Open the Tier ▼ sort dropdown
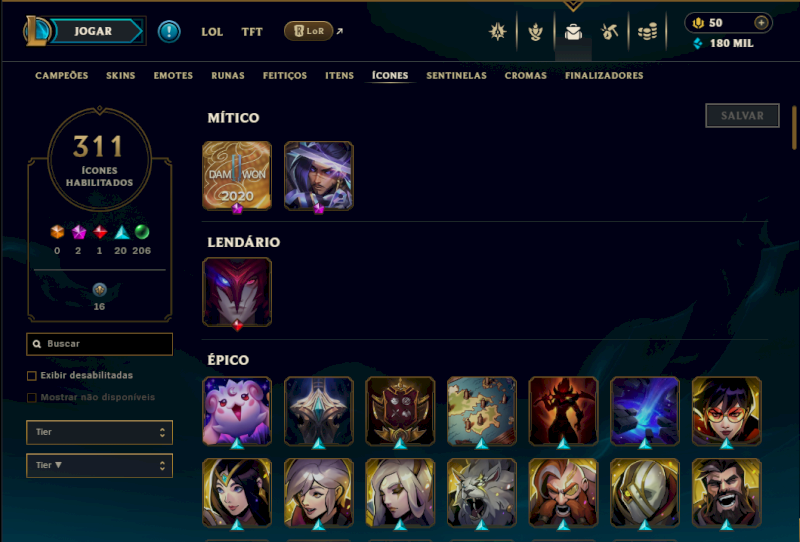Image resolution: width=800 pixels, height=542 pixels. [99, 465]
